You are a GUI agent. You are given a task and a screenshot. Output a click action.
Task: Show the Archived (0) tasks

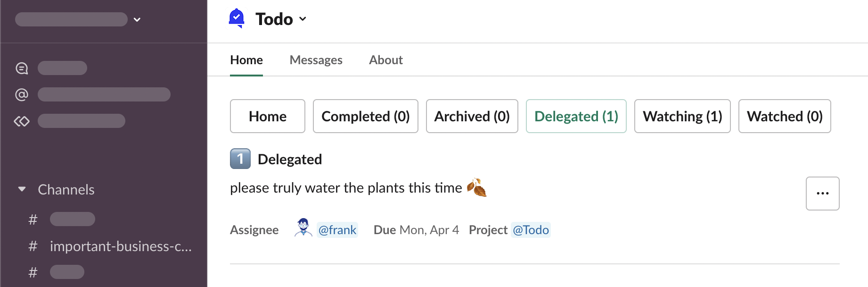tap(472, 116)
